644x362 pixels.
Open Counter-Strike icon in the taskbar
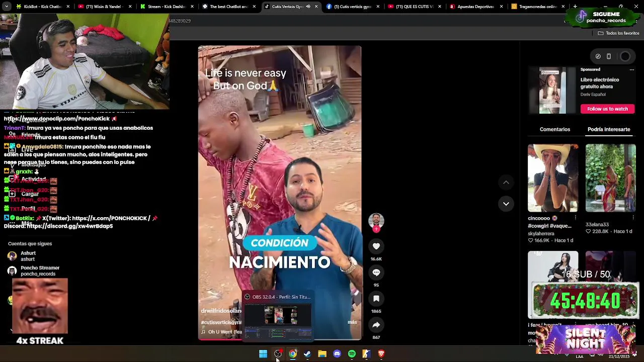(366, 354)
